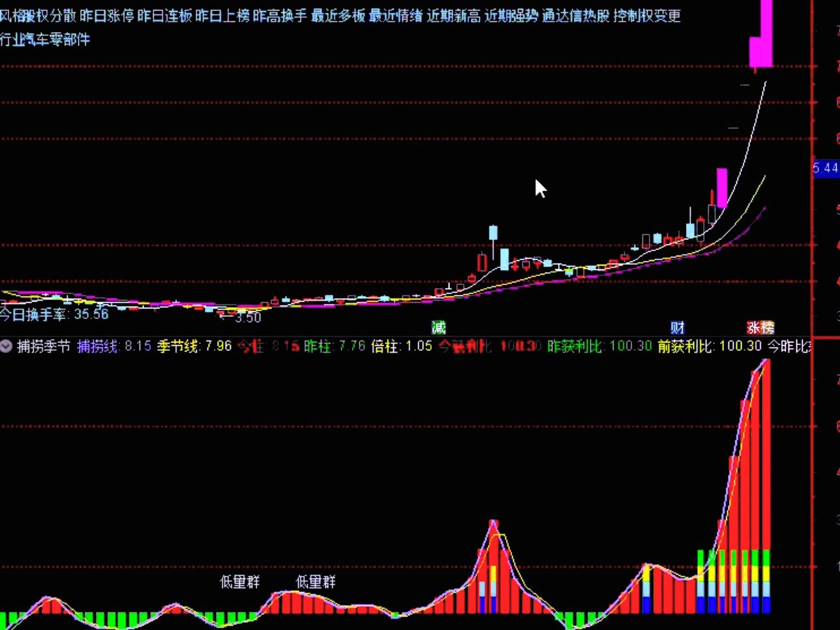Click the 今日换手率: 35.56 label
This screenshot has width=840, height=630.
click(x=54, y=314)
